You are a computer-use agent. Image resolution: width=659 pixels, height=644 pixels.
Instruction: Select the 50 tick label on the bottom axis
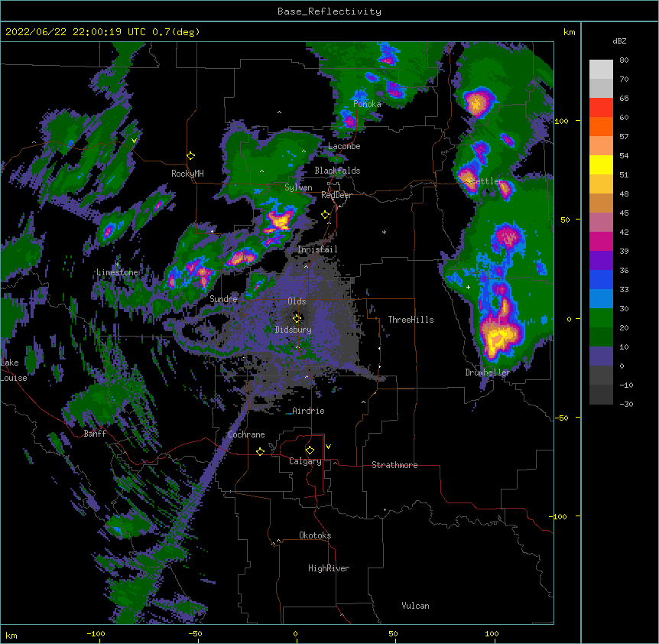point(393,634)
